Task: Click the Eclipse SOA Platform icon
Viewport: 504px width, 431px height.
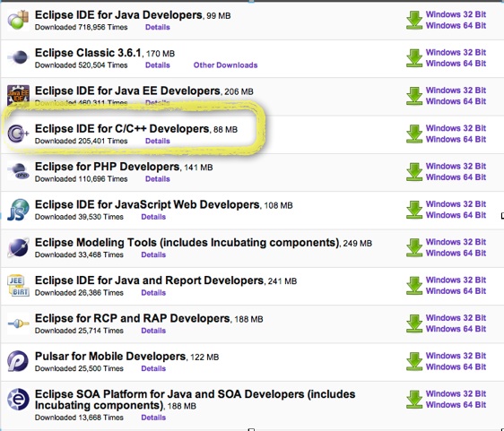Action: click(18, 400)
